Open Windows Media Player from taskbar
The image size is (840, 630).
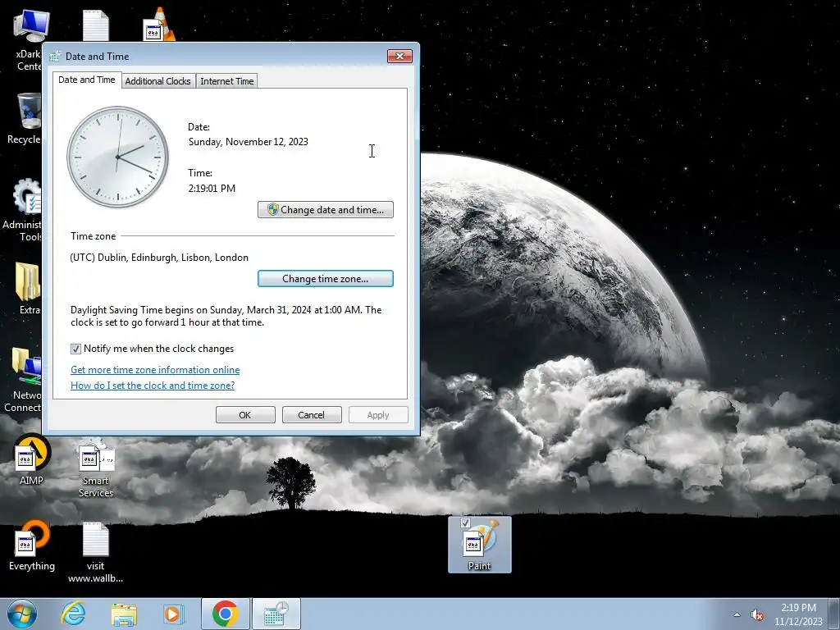click(x=173, y=614)
